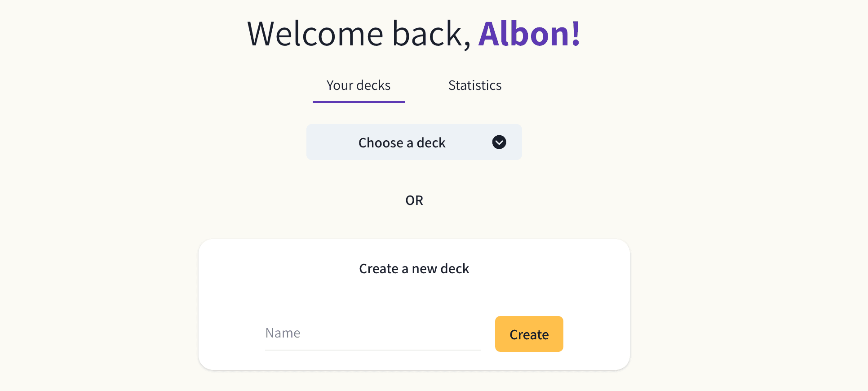Click the Choose a deck label text
868x391 pixels.
click(x=402, y=142)
